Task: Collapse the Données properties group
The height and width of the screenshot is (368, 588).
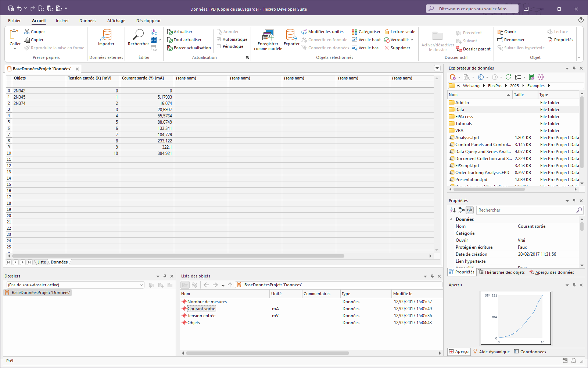Action: [x=451, y=219]
